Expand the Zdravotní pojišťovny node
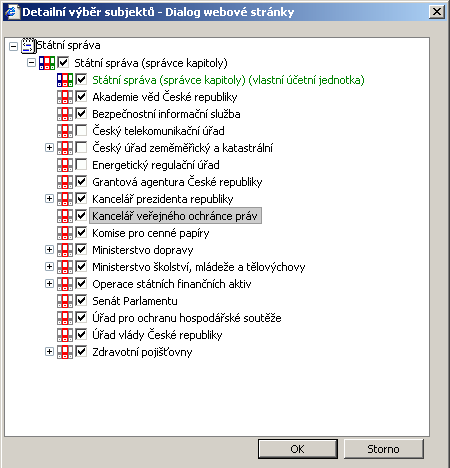 click(x=49, y=351)
